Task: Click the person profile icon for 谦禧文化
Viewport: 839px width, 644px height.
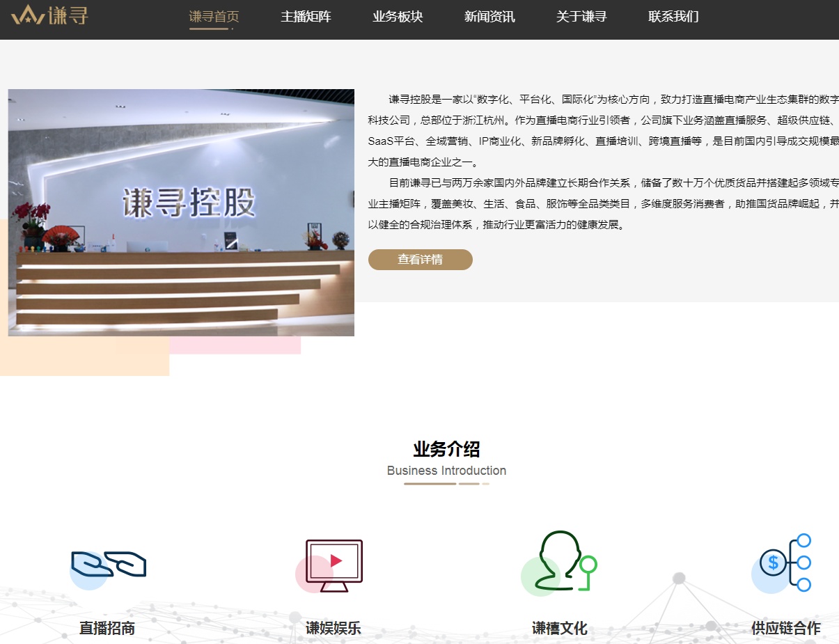Action: [x=559, y=563]
